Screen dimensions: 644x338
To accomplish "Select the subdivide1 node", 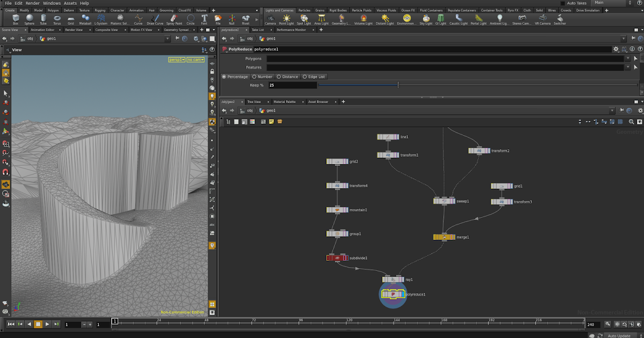I will tap(337, 258).
